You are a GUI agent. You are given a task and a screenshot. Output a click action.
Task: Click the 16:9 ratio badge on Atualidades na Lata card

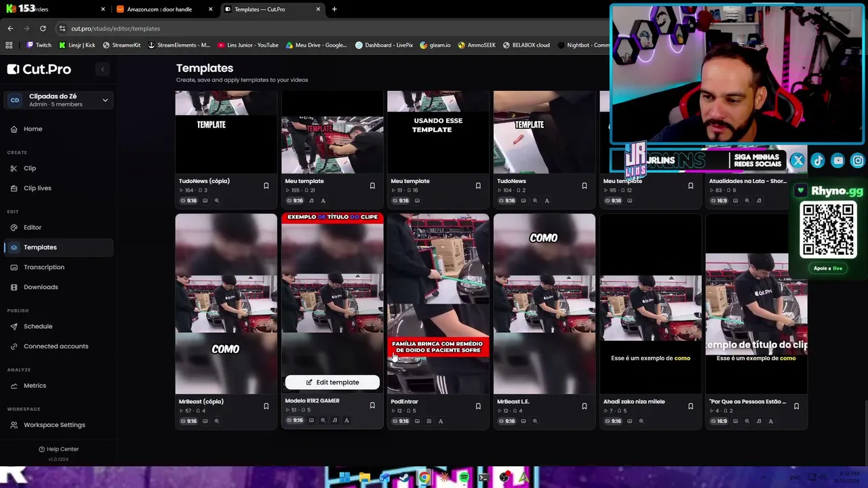[719, 201]
